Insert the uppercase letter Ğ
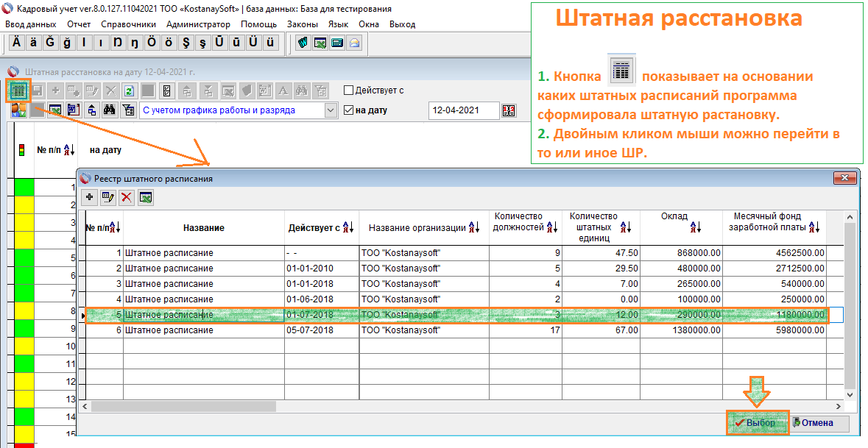The width and height of the screenshot is (868, 448). 50,43
